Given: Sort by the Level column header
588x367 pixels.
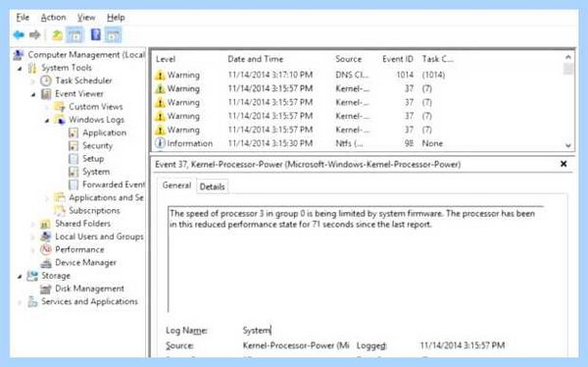Looking at the screenshot, I should click(x=166, y=59).
